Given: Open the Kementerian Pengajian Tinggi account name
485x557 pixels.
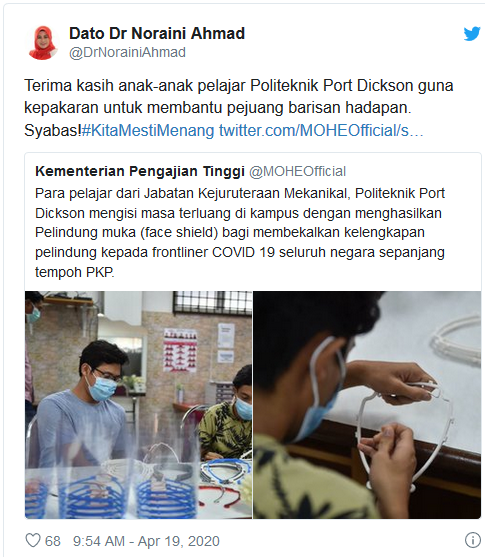Looking at the screenshot, I should click(x=140, y=171).
